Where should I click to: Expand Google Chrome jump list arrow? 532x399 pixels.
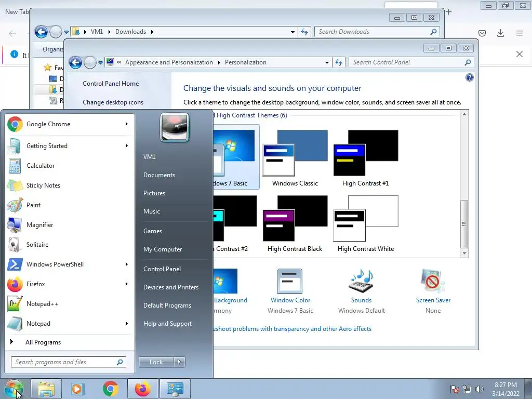coord(127,124)
